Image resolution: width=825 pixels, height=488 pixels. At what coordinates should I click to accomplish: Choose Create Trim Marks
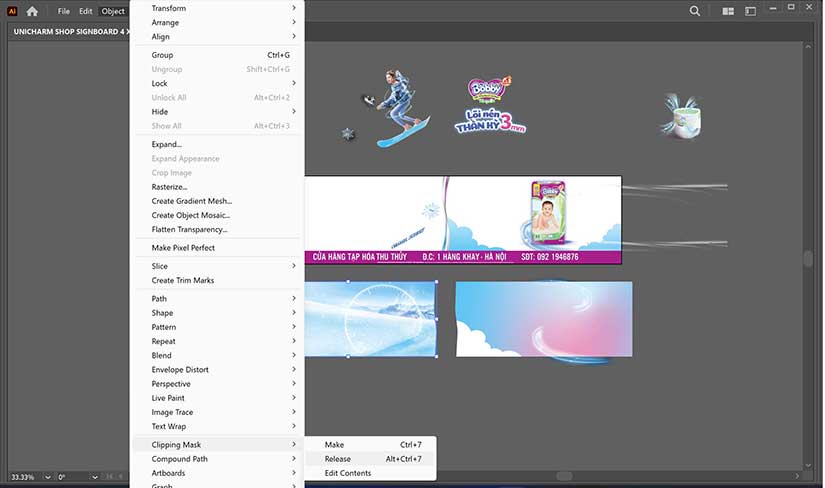[x=217, y=280]
